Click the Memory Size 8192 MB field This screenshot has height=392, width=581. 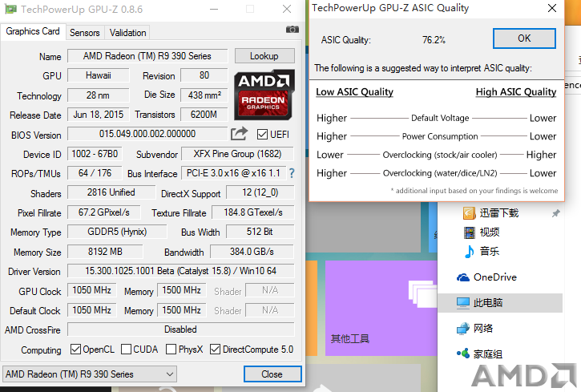105,252
